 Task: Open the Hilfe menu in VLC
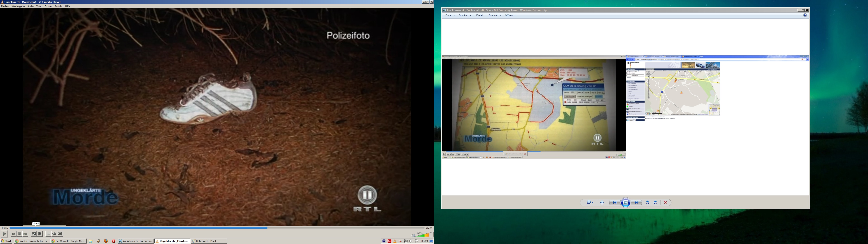point(67,6)
